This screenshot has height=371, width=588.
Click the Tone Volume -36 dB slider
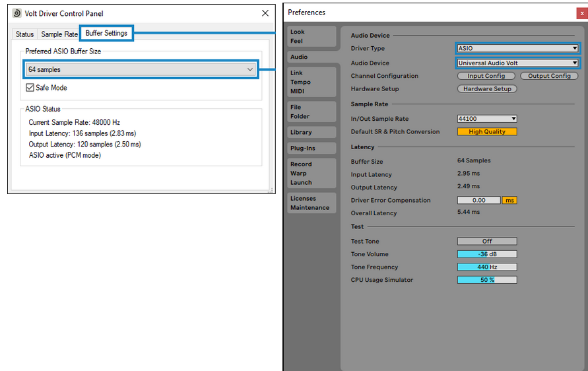click(x=487, y=254)
